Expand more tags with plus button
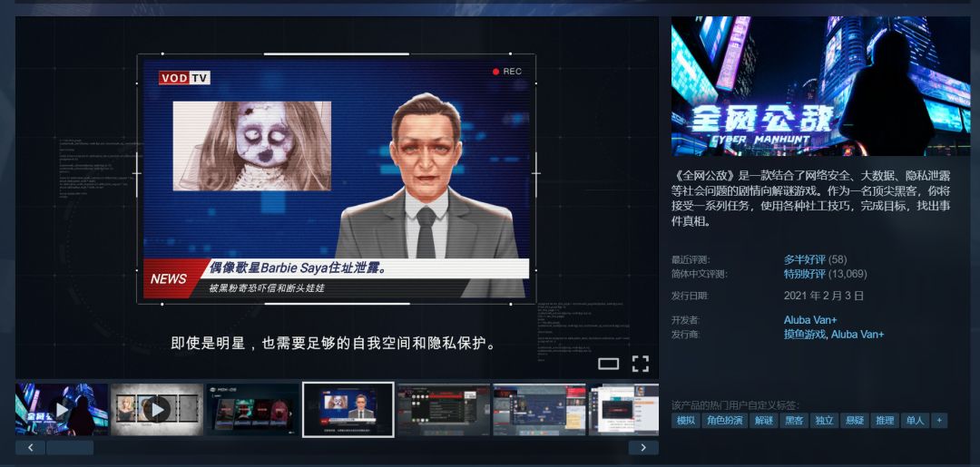Viewport: 980px width, 467px height. (939, 421)
